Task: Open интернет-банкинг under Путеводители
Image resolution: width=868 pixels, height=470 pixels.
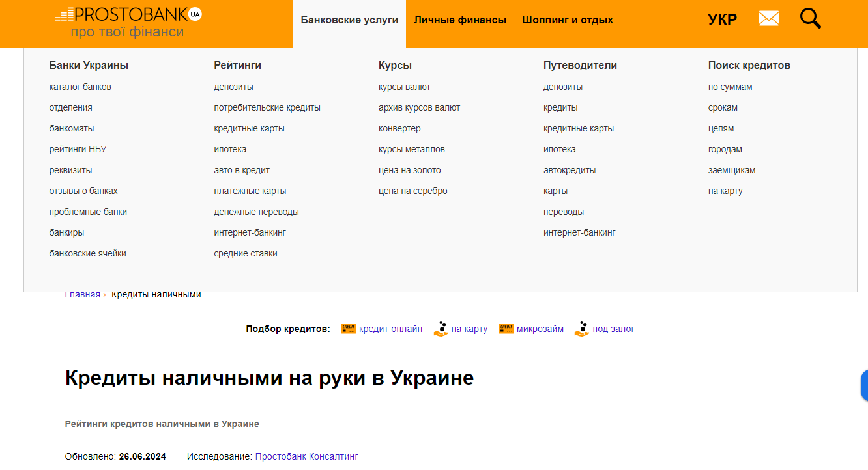Action: coord(579,232)
